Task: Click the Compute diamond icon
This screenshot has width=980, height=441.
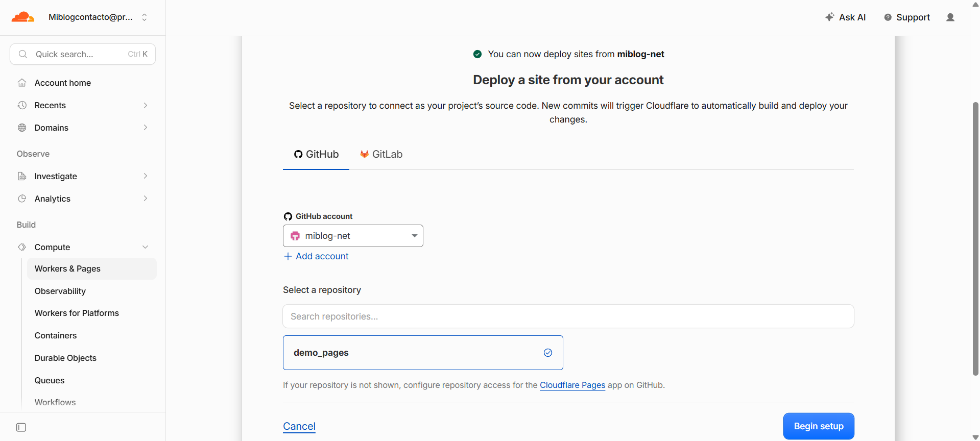Action: click(x=22, y=247)
